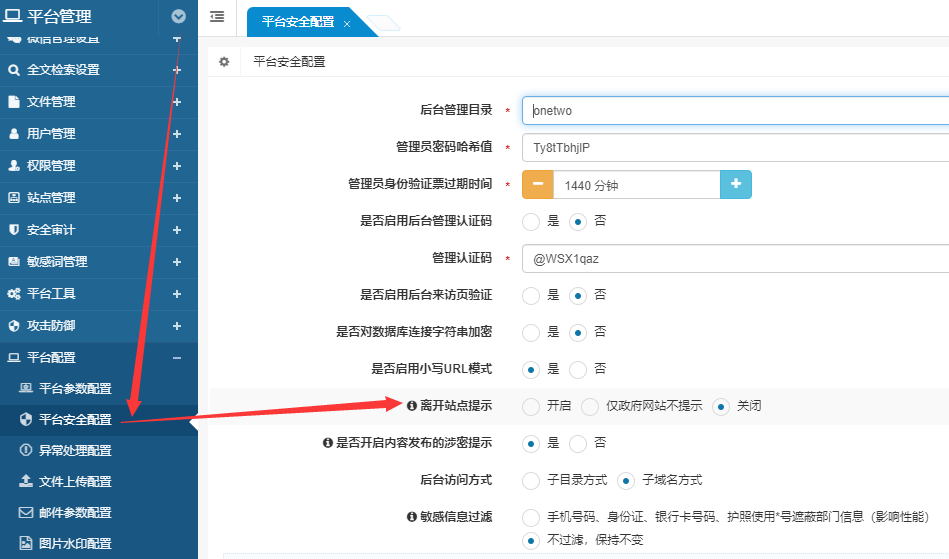Increase expiration time with plus button
This screenshot has height=559, width=949.
tap(735, 184)
